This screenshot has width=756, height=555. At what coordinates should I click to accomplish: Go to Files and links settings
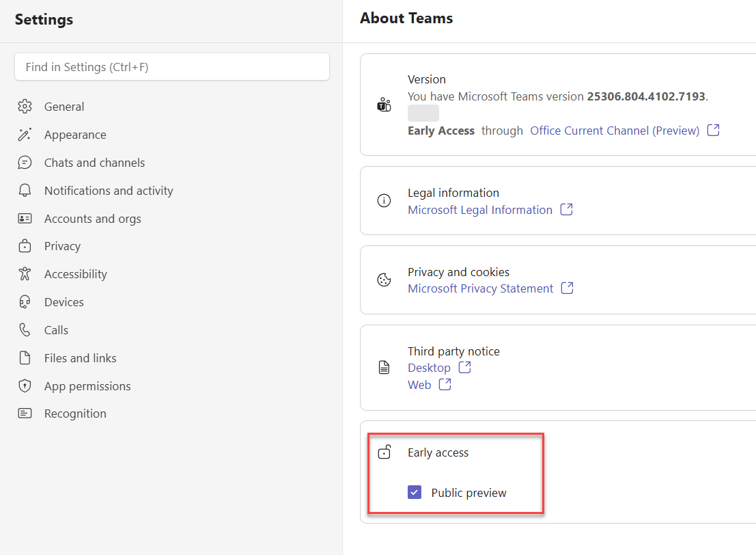80,358
